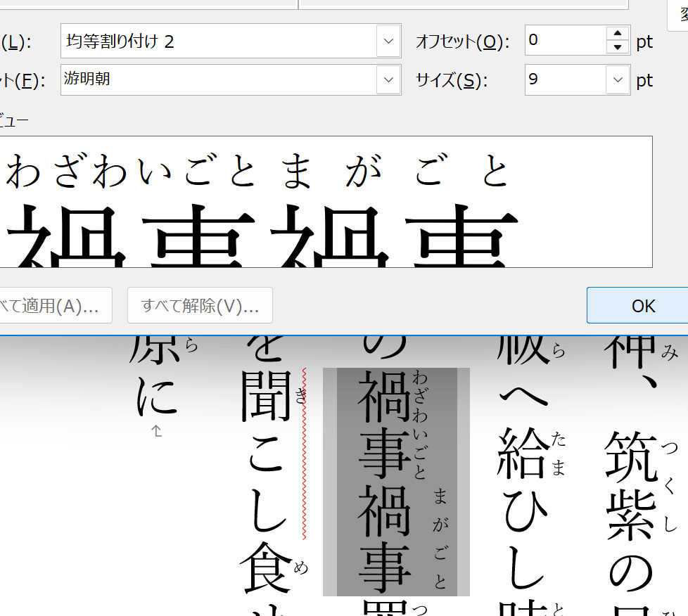
Task: Click the large kanji in the preview box
Action: pos(260,236)
